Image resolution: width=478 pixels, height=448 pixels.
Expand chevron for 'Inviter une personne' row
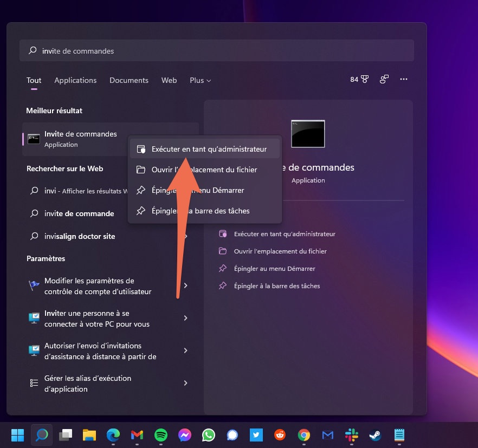(x=186, y=318)
